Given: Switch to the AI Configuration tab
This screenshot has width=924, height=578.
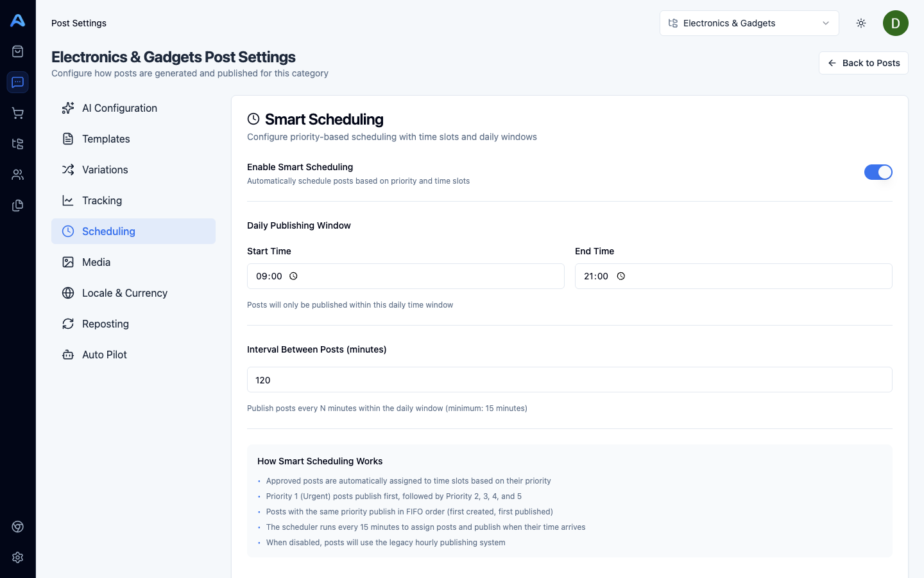Looking at the screenshot, I should click(119, 108).
